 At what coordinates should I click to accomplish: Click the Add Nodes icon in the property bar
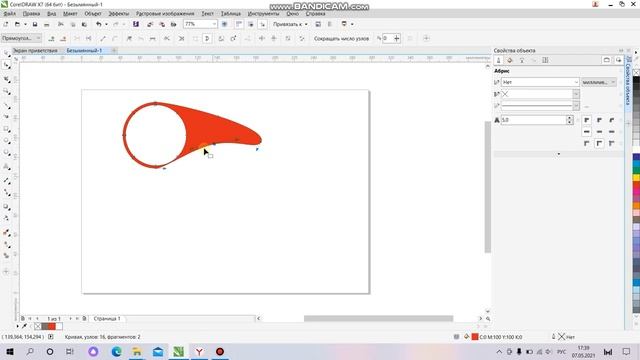pos(51,38)
